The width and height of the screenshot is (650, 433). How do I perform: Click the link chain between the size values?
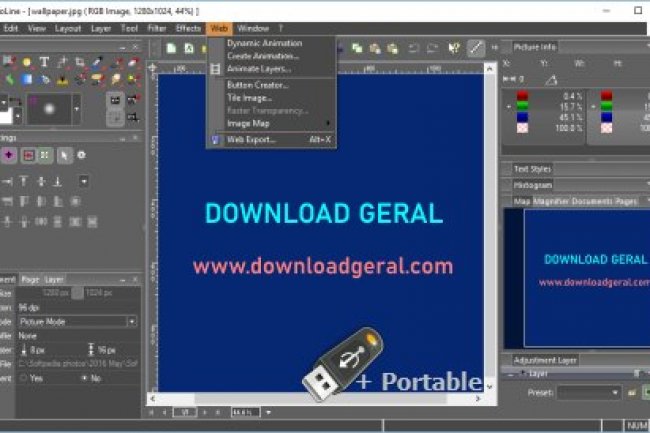coord(77,293)
